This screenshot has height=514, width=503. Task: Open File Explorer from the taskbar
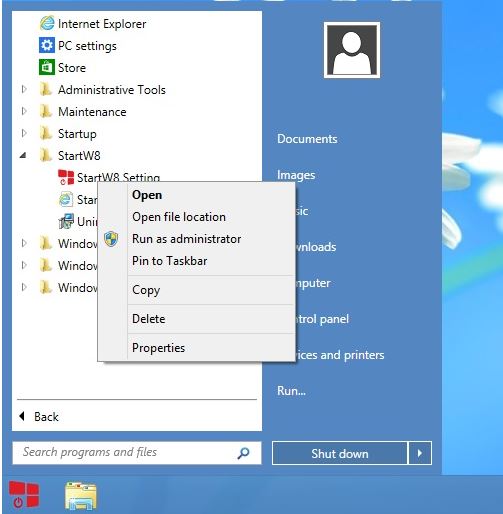coord(81,496)
